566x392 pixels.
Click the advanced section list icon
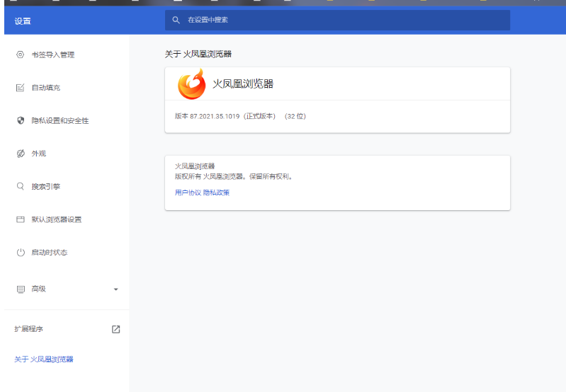tap(21, 289)
